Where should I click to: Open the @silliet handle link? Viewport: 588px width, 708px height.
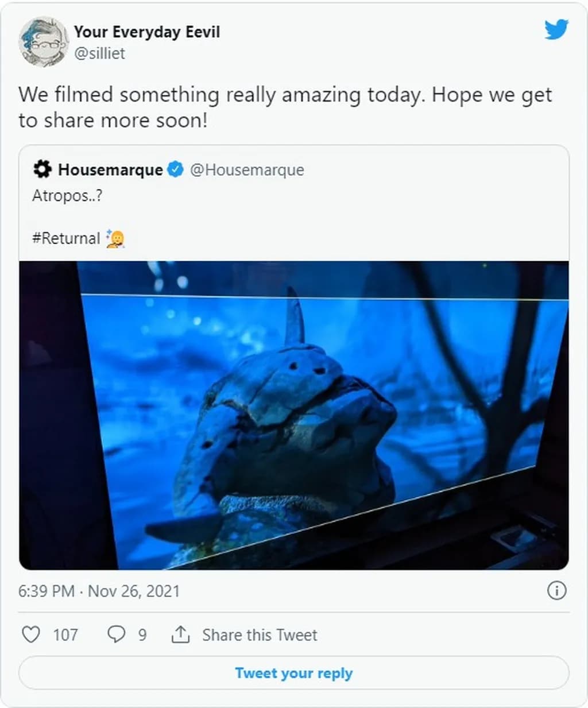[x=99, y=53]
